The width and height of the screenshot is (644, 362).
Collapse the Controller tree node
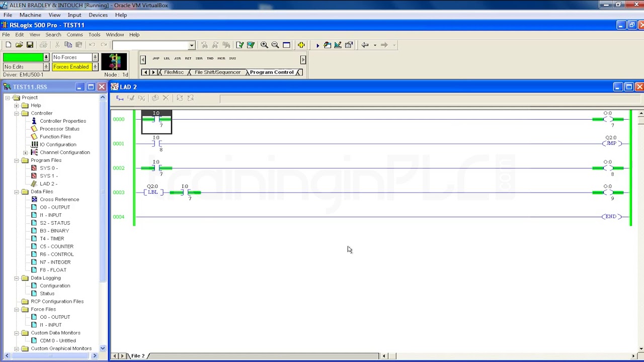[x=17, y=113]
